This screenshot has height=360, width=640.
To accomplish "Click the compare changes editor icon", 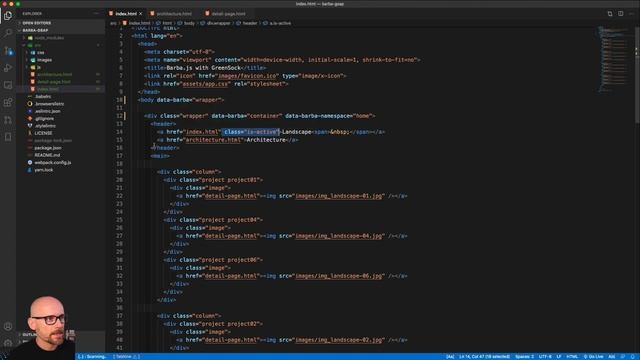I will 610,13.
